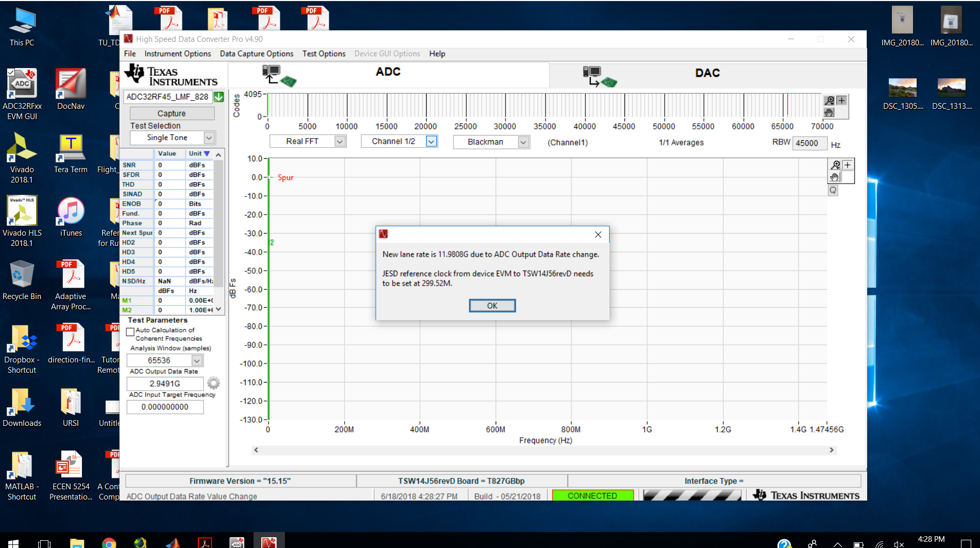Open Google Chrome from the taskbar
The image size is (980, 548).
pyautogui.click(x=109, y=542)
